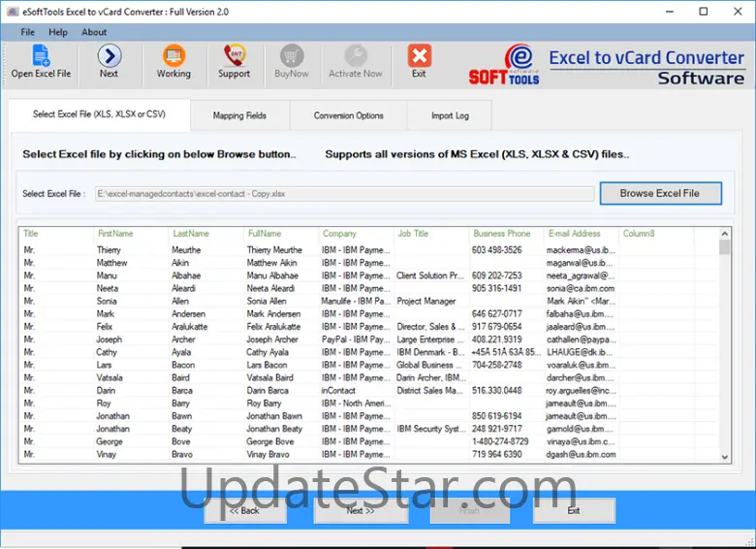
Task: Click email sonia@ca.ibm.com
Action: [x=581, y=288]
